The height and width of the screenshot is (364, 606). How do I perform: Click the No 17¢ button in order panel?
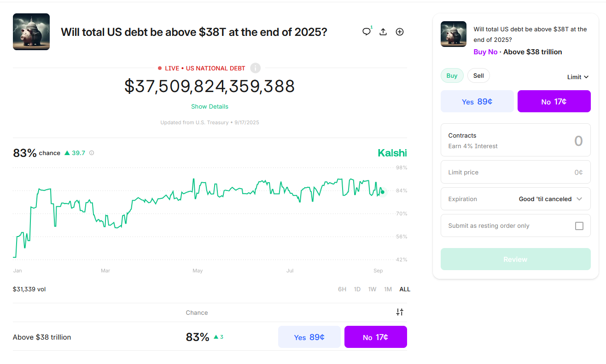(x=554, y=101)
